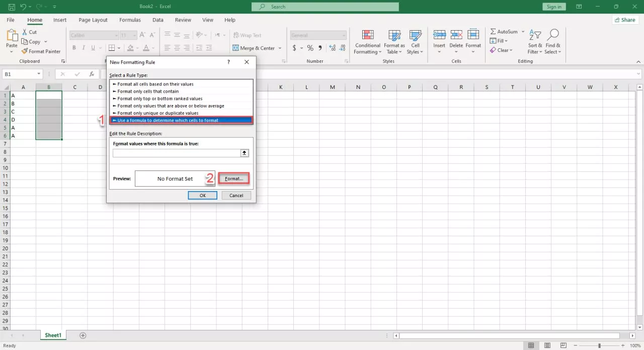The height and width of the screenshot is (350, 644).
Task: Click the Decrease Font Size icon
Action: (x=153, y=35)
